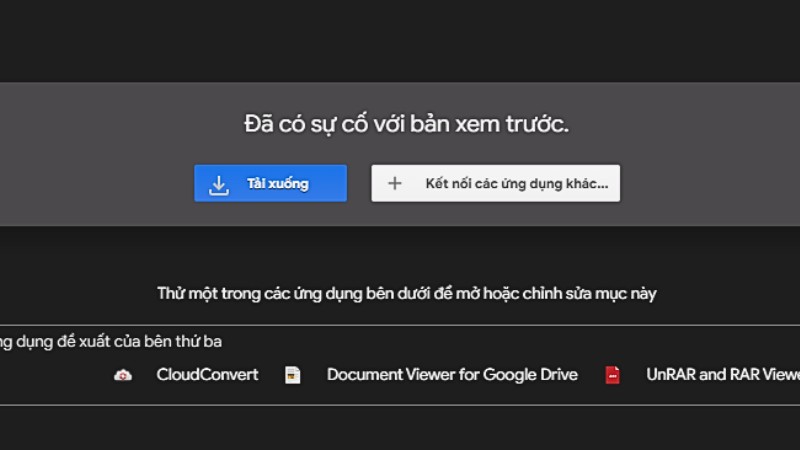Click the divider line above suggested apps
800x450 pixels.
tap(400, 325)
